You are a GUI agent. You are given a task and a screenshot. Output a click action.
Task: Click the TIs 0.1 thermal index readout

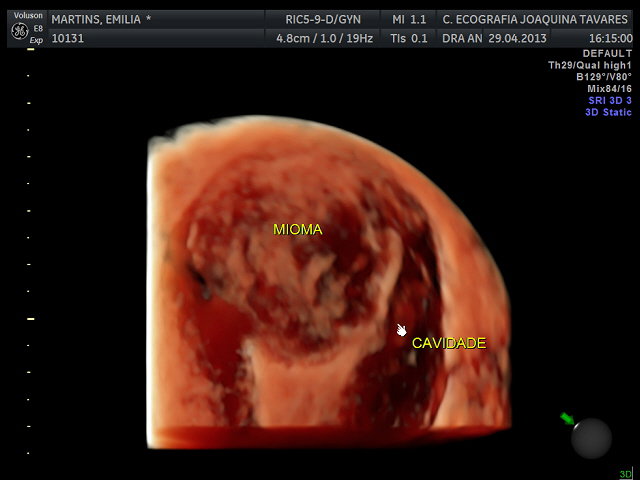tap(408, 38)
